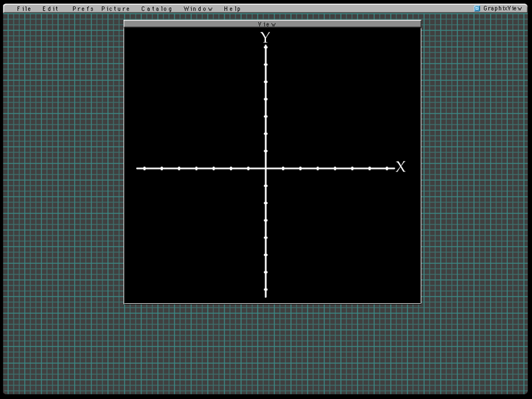Viewport: 532px width, 399px height.
Task: Click the X axis label
Action: click(x=400, y=167)
